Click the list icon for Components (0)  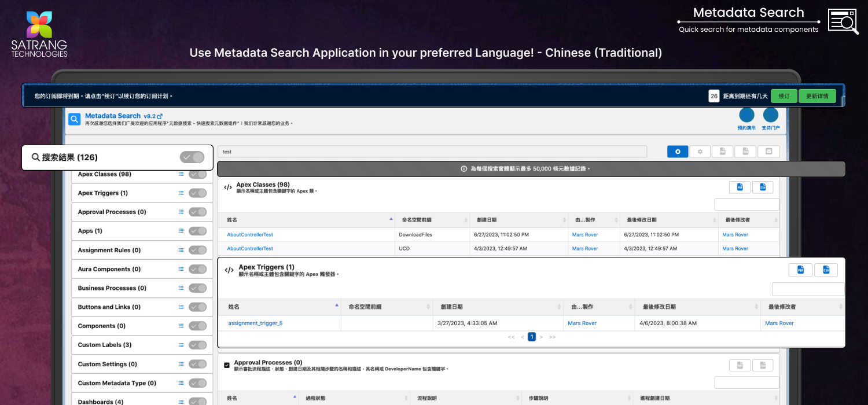(181, 326)
